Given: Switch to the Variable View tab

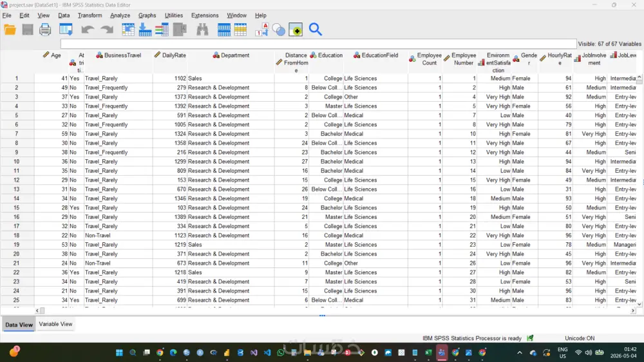Looking at the screenshot, I should (55, 324).
